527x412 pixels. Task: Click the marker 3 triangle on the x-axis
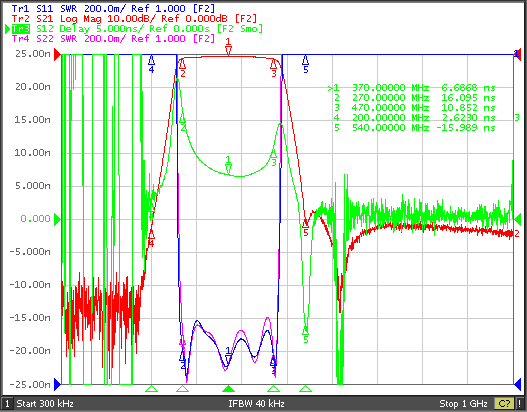coord(274,389)
